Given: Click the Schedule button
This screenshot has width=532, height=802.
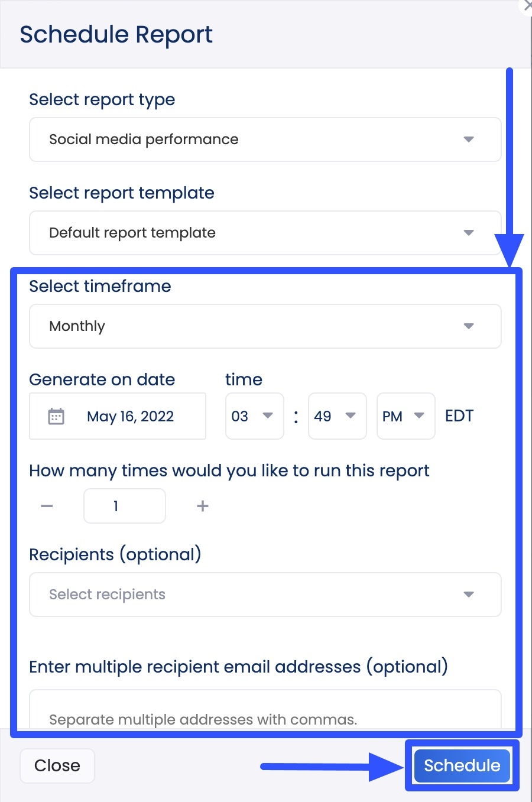Looking at the screenshot, I should coord(462,765).
